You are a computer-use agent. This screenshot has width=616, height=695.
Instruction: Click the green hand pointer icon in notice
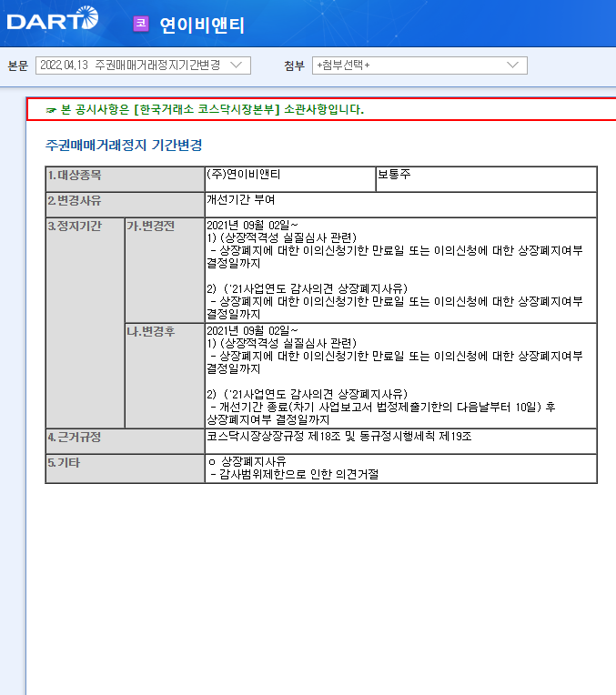(51, 110)
